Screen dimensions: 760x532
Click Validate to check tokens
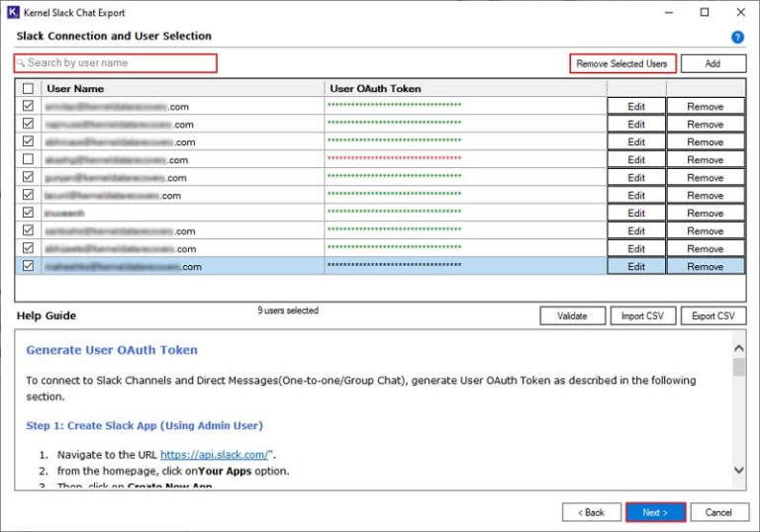[x=572, y=316]
